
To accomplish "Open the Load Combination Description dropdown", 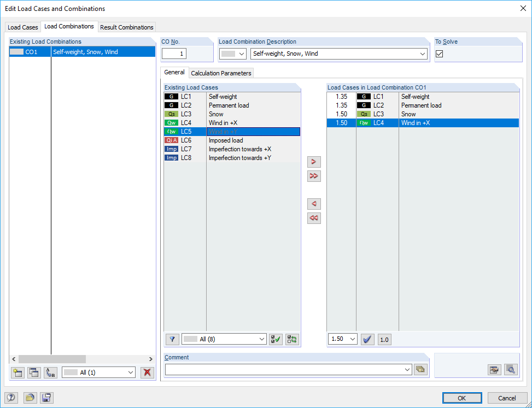I will click(423, 54).
